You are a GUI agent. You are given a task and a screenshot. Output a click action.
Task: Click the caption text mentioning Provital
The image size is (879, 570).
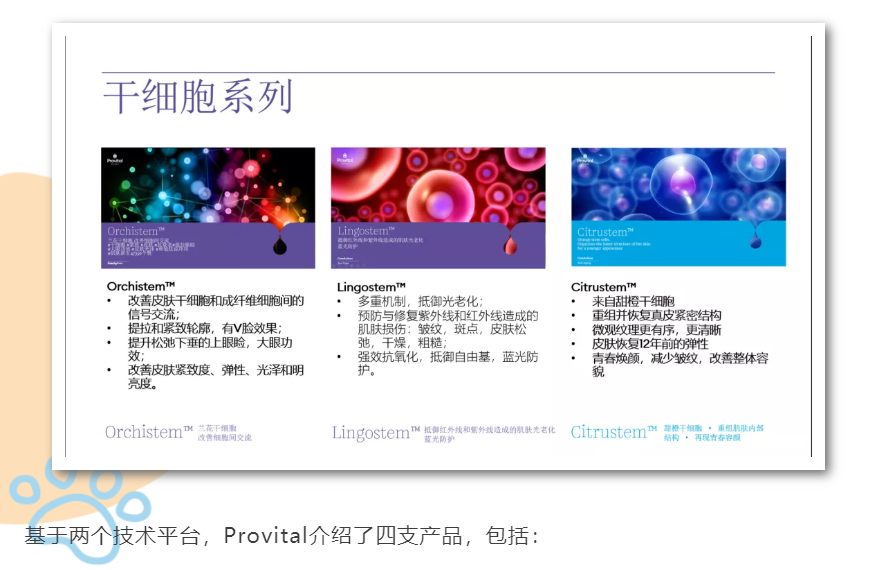[x=282, y=535]
